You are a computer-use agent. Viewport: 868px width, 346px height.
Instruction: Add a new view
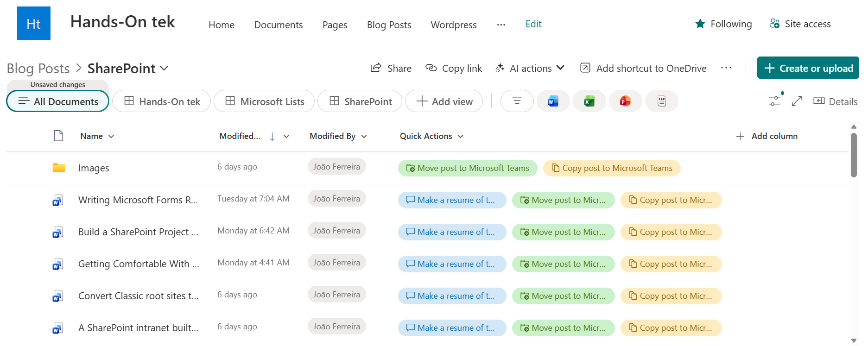coord(444,101)
